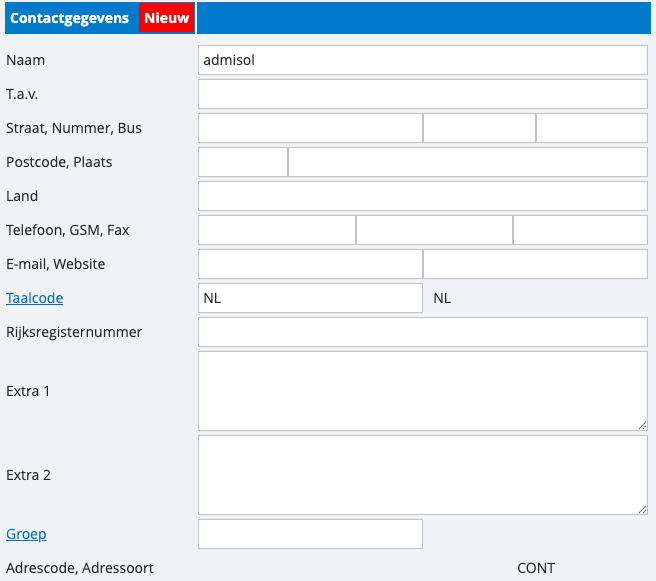This screenshot has width=656, height=581.
Task: Click inside the Extra 1 text area
Action: (422, 391)
